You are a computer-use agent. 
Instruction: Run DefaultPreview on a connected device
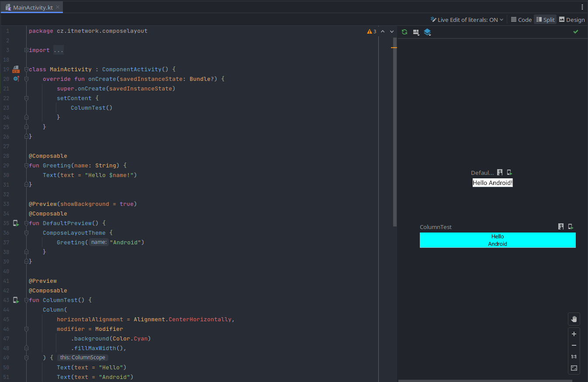pos(509,172)
